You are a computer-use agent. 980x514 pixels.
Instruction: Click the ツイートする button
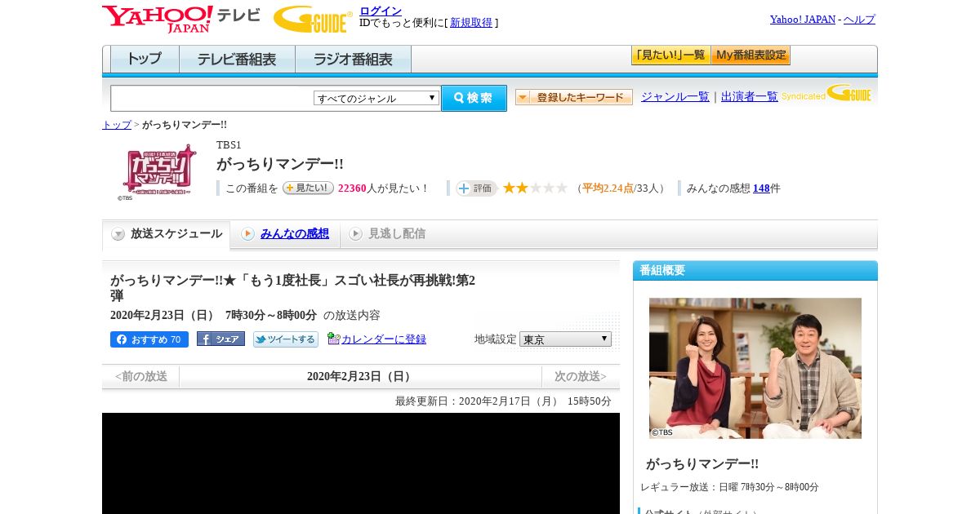tap(286, 339)
